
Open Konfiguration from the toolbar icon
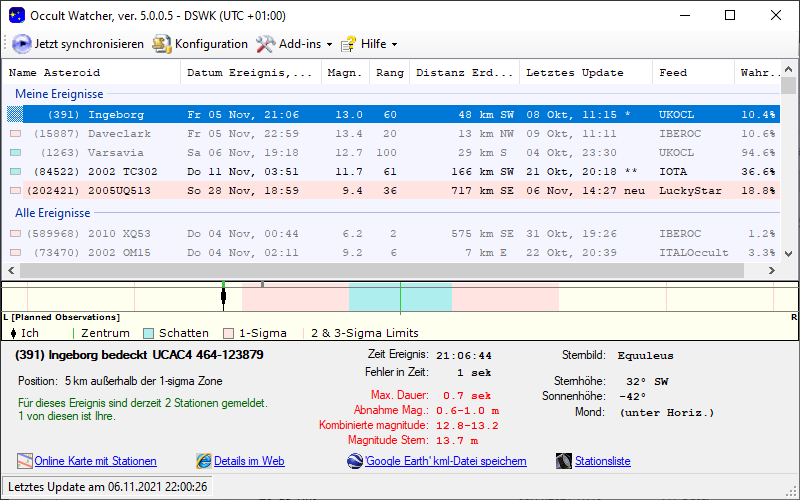[x=161, y=44]
